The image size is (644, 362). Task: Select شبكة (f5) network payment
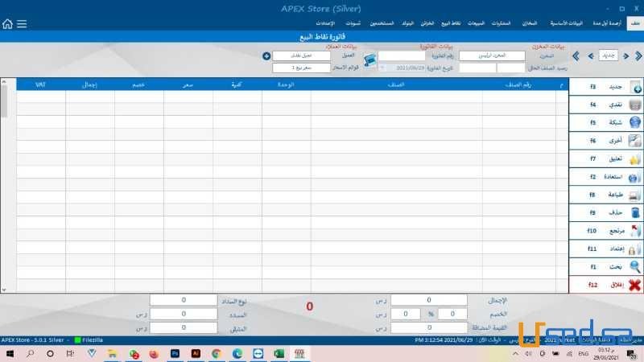tap(605, 122)
